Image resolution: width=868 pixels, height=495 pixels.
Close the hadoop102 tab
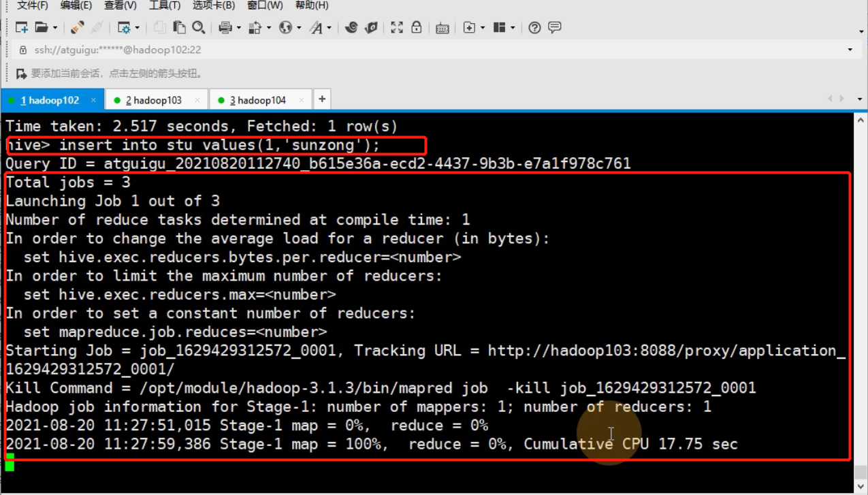[x=93, y=100]
